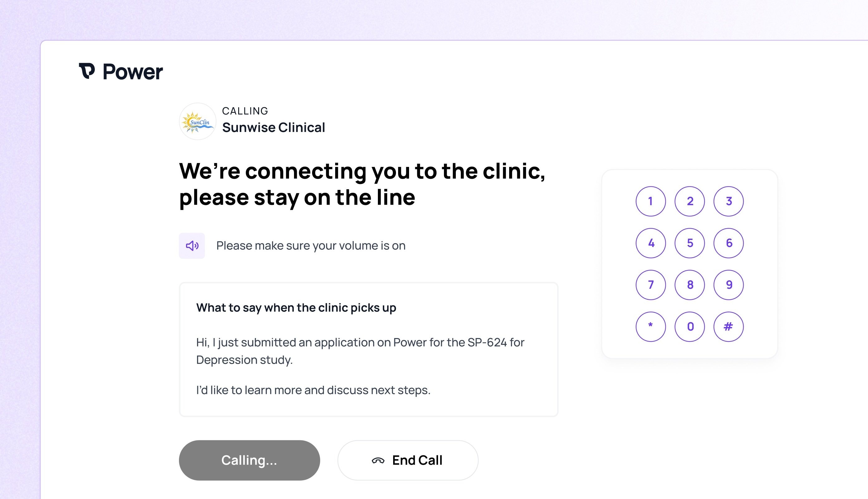Select keypad number 8
Viewport: 868px width, 499px height.
click(x=690, y=285)
